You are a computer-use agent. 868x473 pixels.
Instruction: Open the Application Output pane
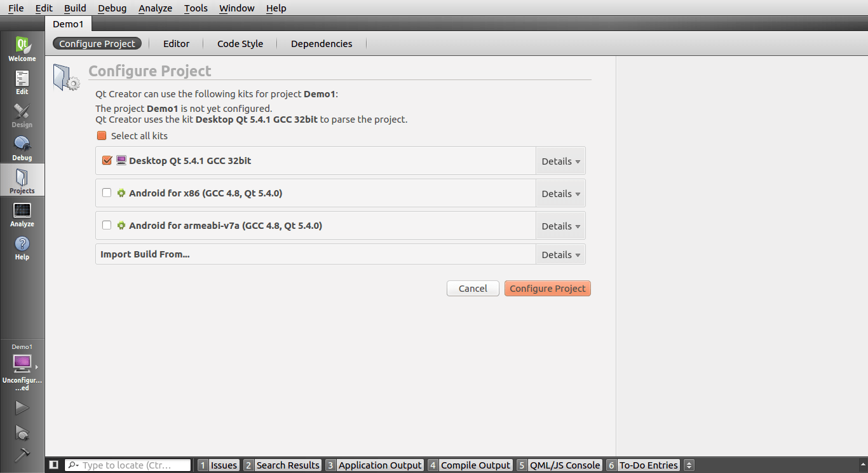tap(374, 465)
